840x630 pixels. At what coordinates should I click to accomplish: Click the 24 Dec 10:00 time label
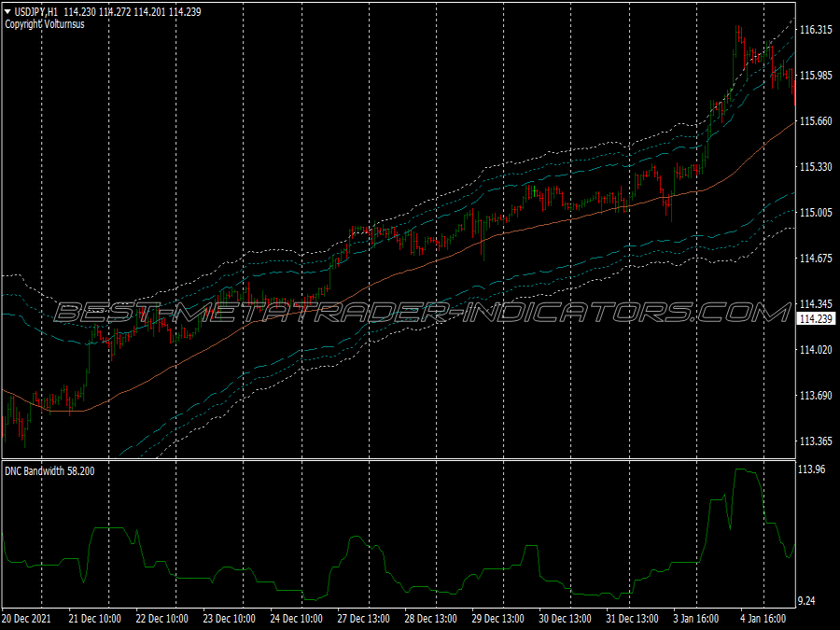(296, 619)
